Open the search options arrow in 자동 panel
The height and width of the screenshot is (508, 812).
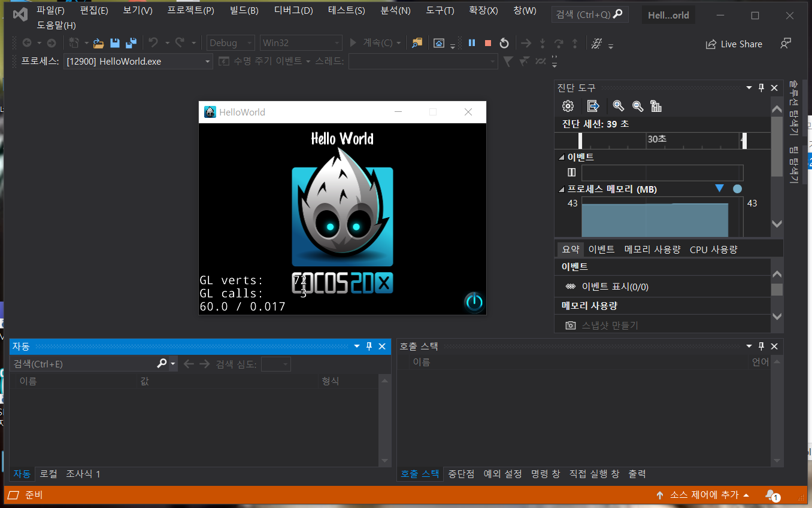click(x=173, y=364)
